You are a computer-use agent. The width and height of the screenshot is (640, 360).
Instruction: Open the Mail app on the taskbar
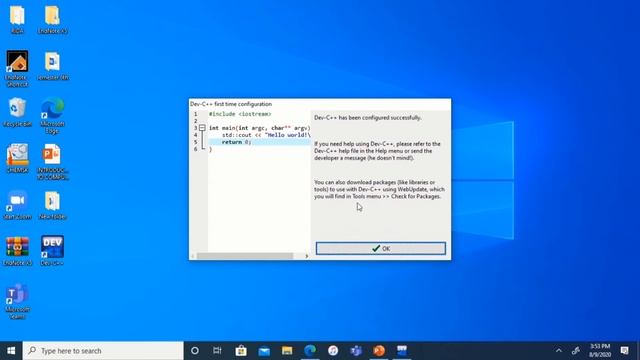pyautogui.click(x=264, y=351)
